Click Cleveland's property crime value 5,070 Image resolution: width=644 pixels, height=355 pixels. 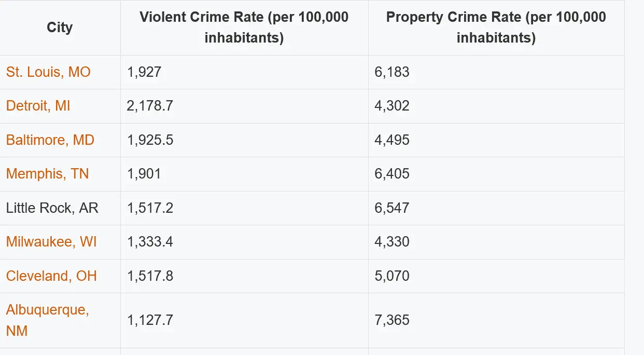coord(392,276)
